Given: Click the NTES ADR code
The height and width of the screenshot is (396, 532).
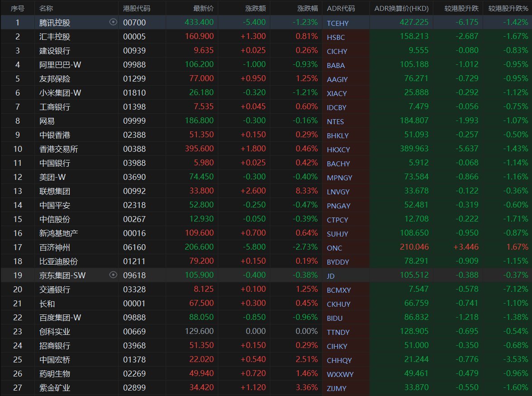Looking at the screenshot, I should [x=335, y=121].
